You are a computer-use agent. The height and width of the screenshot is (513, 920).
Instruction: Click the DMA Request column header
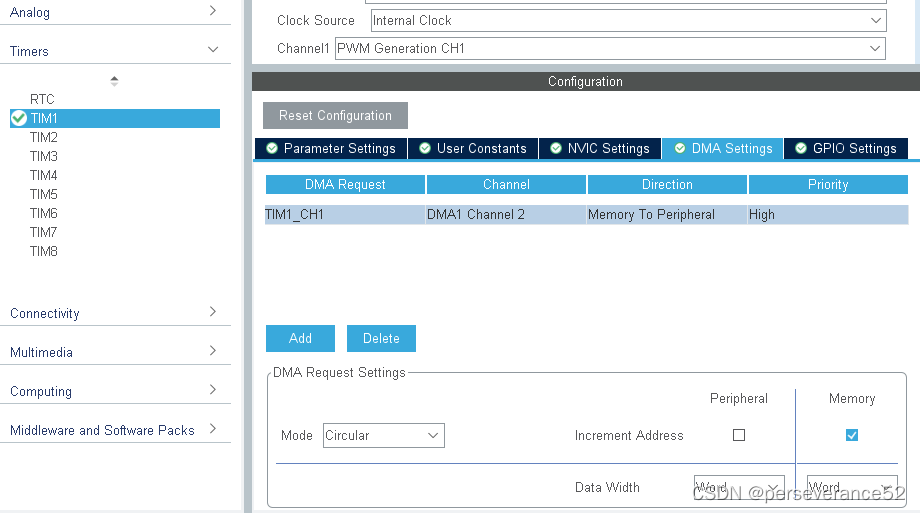coord(345,184)
